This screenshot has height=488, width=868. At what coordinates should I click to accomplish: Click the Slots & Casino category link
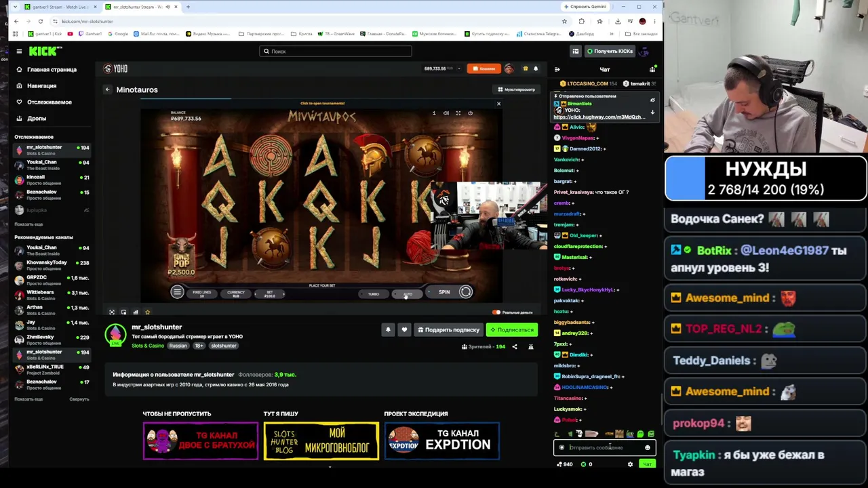(x=148, y=346)
